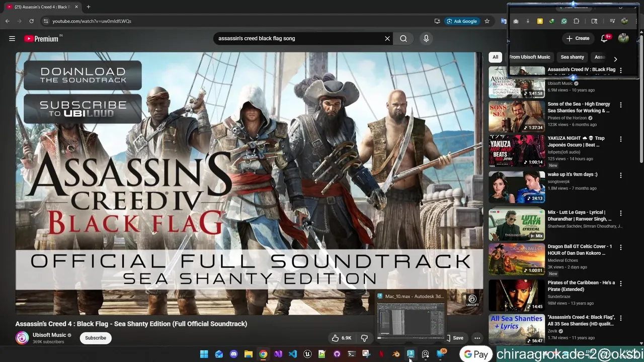Click Ask Google in address bar
644x362 pixels.
(462, 21)
